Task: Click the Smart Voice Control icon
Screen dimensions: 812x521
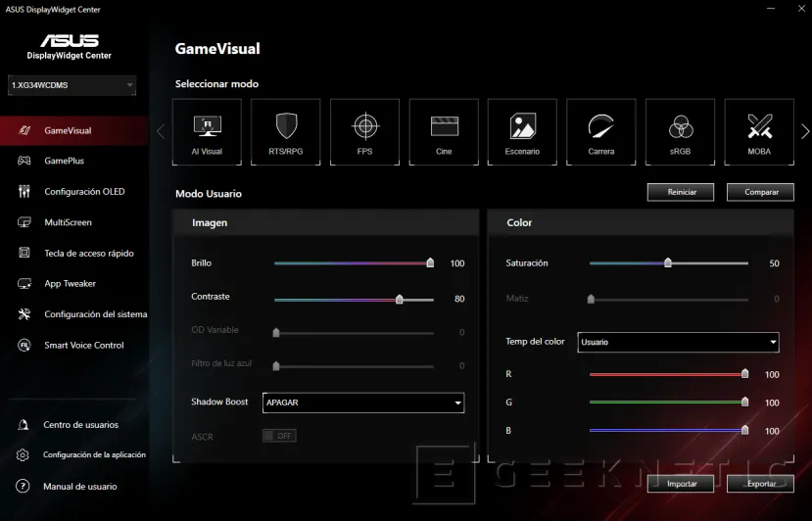Action: click(x=24, y=345)
